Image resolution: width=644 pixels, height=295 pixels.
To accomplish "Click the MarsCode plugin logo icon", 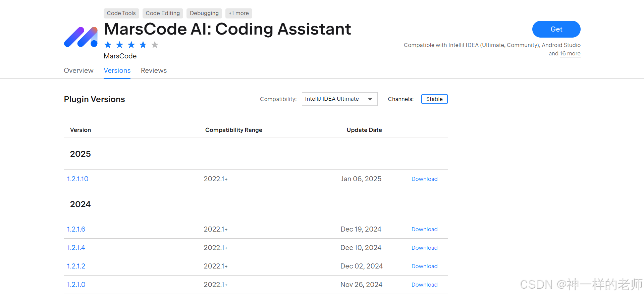I will click(81, 37).
